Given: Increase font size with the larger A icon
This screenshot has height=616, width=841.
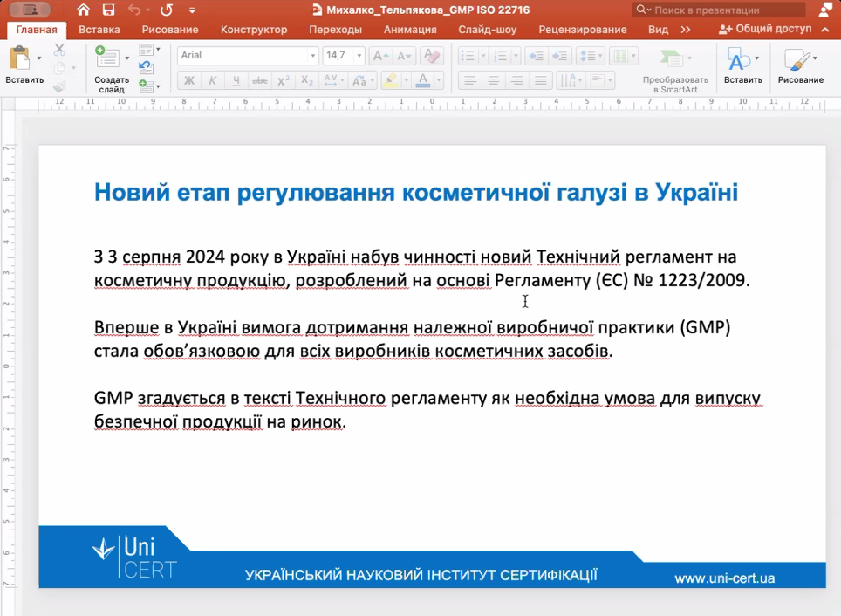Looking at the screenshot, I should click(x=379, y=56).
